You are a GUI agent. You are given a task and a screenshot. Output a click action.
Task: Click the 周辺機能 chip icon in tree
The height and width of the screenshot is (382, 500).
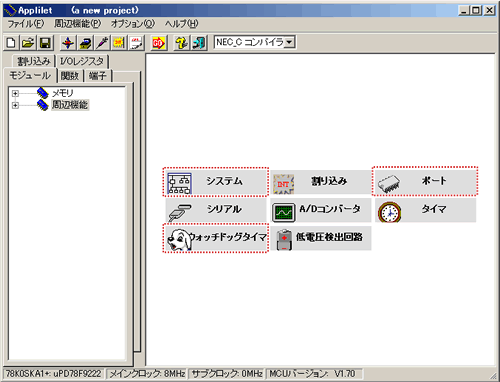pos(43,105)
